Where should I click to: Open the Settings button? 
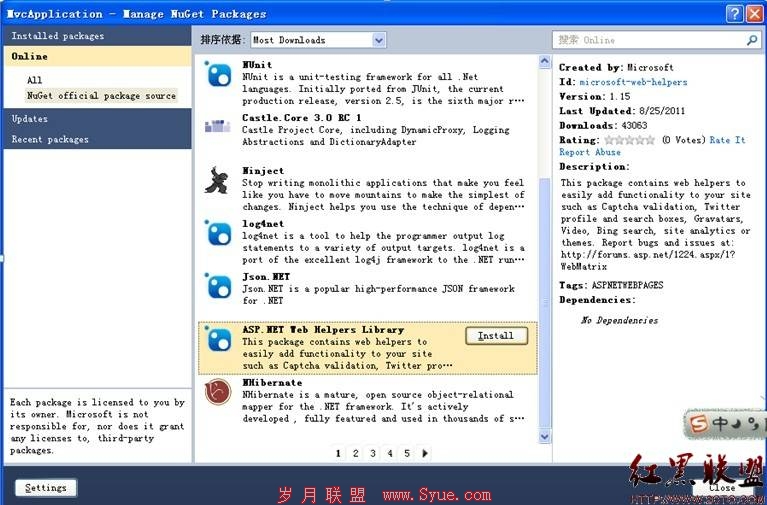click(x=45, y=487)
